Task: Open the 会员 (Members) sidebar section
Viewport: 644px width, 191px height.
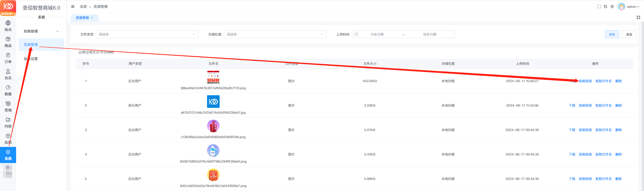Action: [8, 74]
